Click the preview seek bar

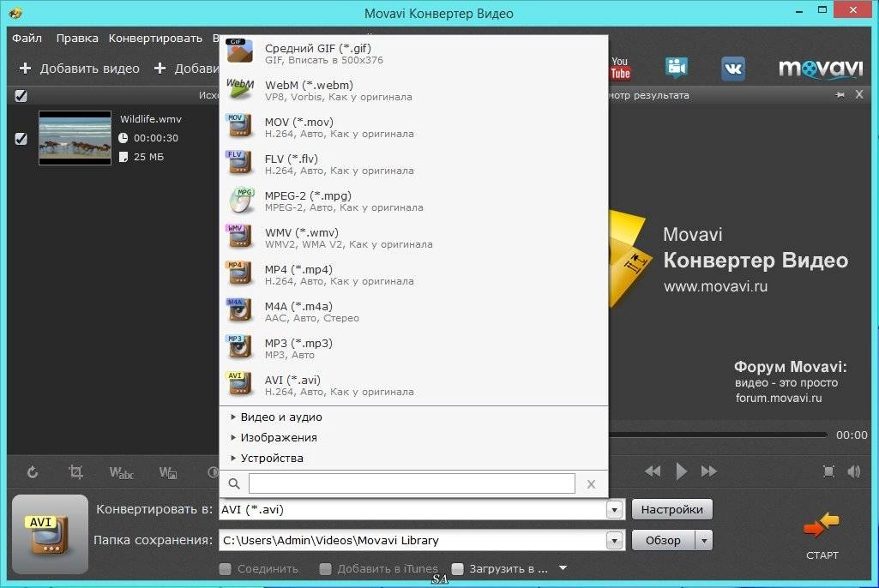click(718, 435)
